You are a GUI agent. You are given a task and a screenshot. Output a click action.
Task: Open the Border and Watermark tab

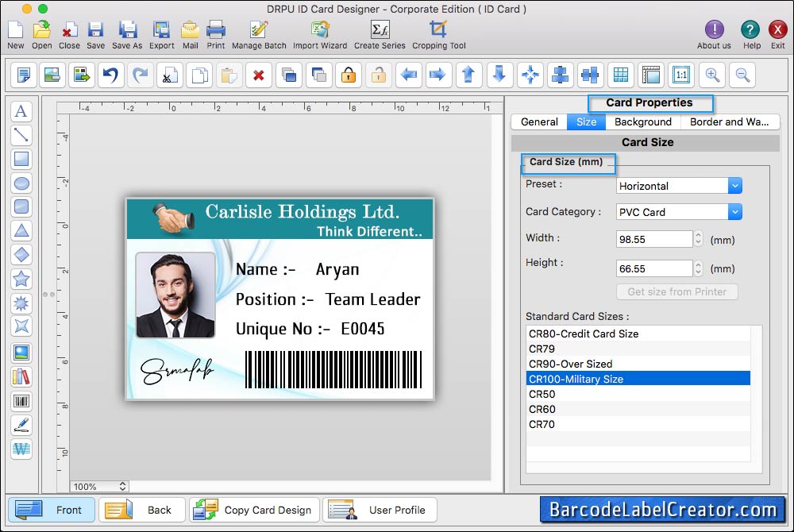point(730,122)
